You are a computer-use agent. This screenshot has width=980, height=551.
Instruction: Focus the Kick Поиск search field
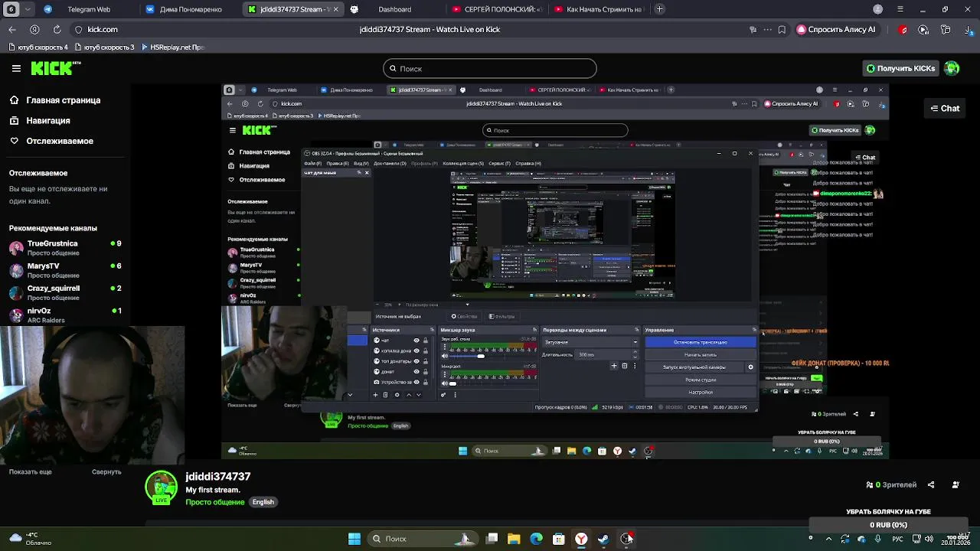pyautogui.click(x=490, y=68)
